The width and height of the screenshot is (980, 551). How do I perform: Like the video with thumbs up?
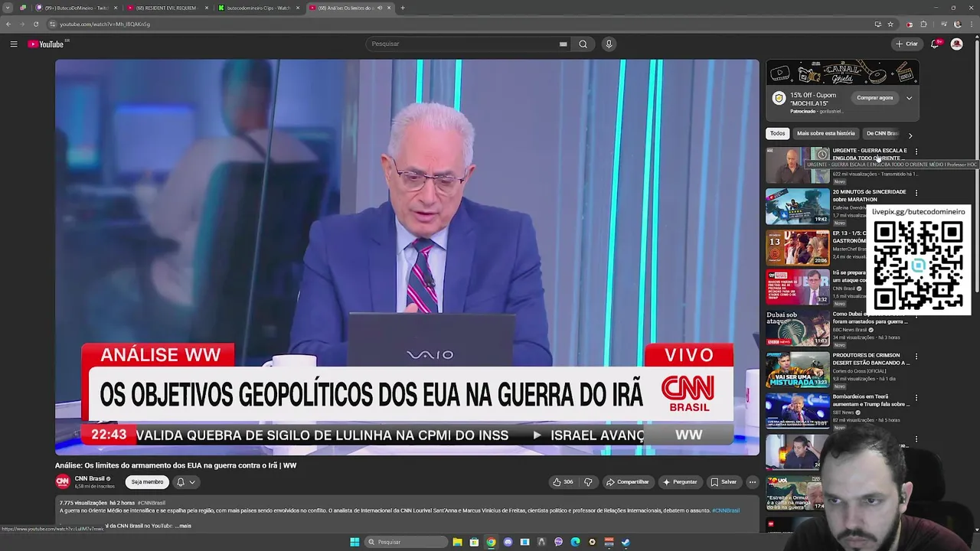pyautogui.click(x=563, y=482)
